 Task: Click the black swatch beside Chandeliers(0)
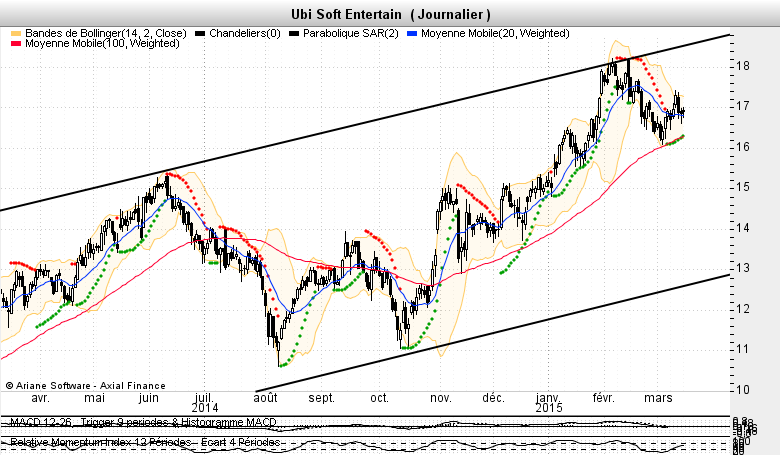(x=200, y=34)
